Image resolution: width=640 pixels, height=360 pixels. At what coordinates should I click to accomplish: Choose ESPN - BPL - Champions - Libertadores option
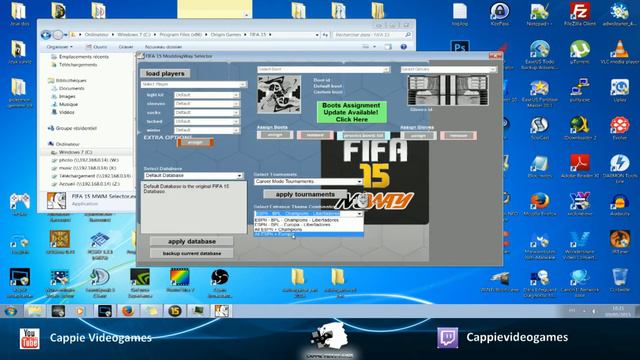[308, 220]
